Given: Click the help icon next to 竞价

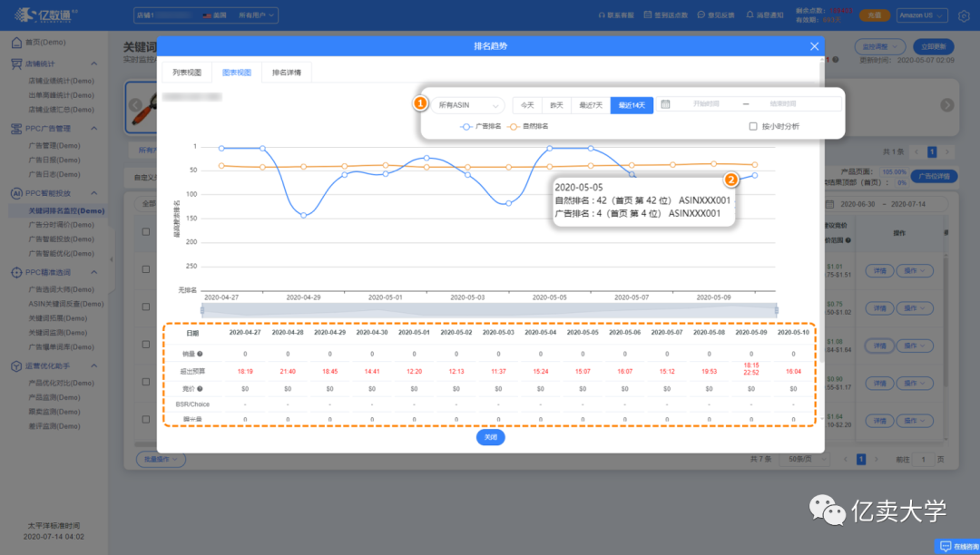Looking at the screenshot, I should click(x=200, y=389).
